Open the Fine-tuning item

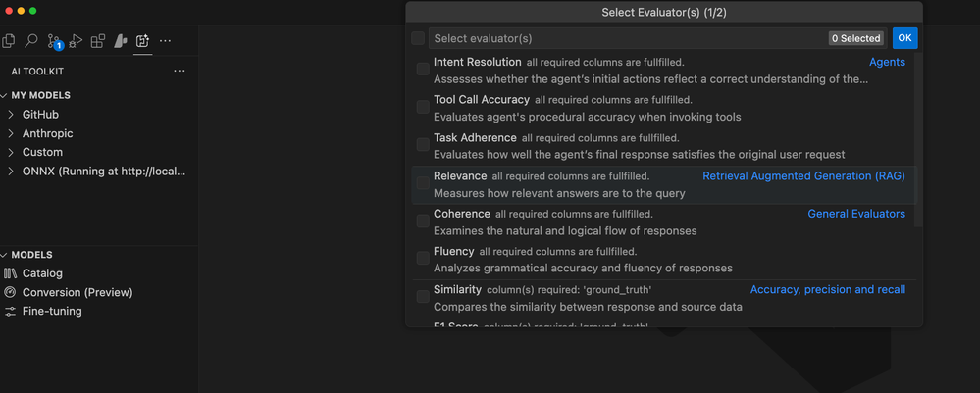[52, 311]
